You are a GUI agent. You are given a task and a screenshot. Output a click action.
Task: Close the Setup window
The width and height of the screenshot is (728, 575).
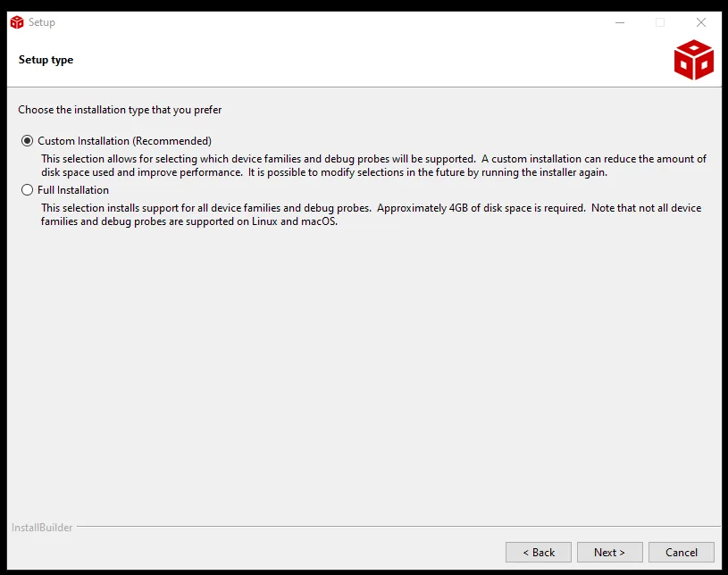coord(701,22)
